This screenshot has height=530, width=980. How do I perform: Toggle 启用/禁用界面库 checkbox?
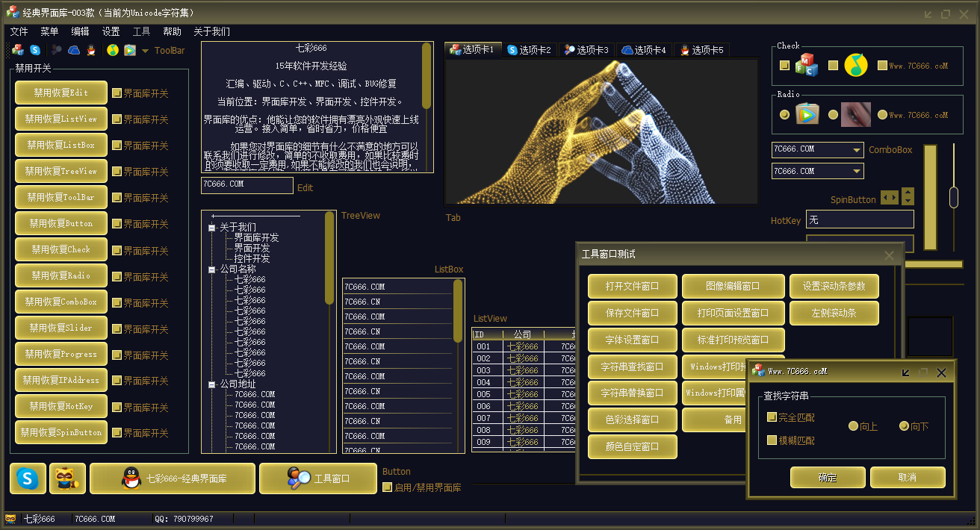(387, 487)
